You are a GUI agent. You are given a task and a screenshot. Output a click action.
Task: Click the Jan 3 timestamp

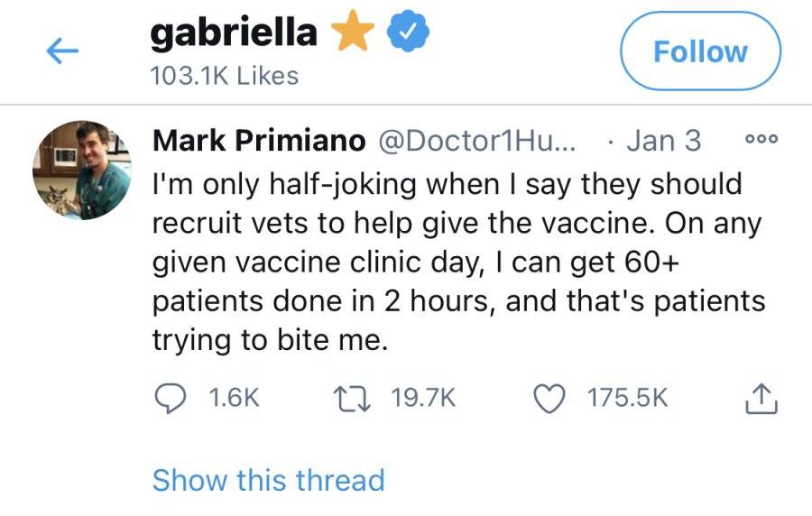point(663,141)
